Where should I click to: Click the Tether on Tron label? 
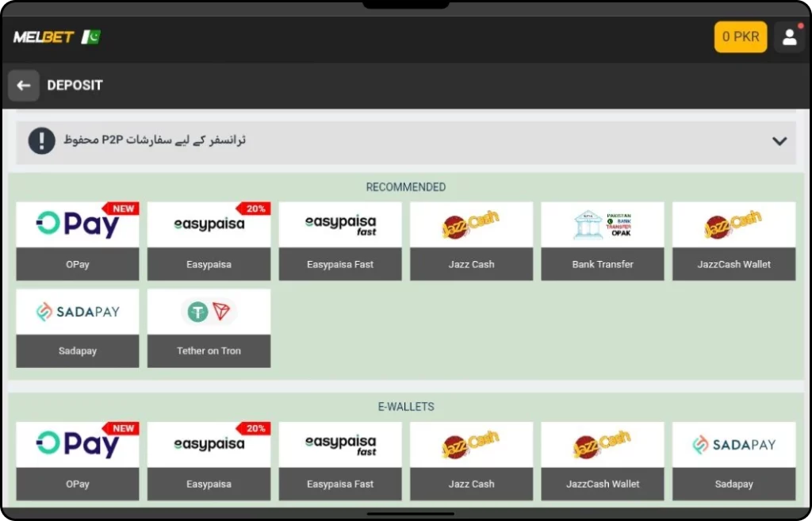click(x=209, y=351)
